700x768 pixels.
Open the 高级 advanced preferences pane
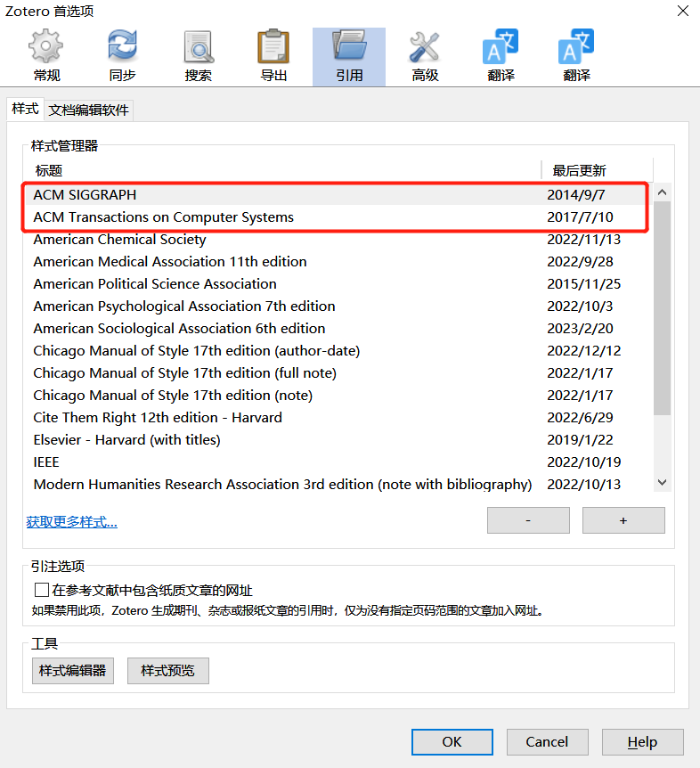(x=425, y=56)
